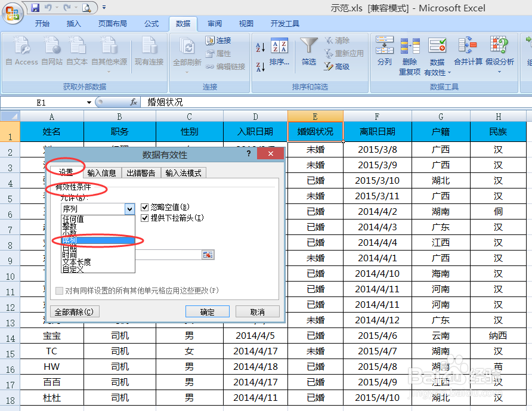Select 出错警告 tab in dialog
This screenshot has height=411, width=532.
[x=141, y=173]
